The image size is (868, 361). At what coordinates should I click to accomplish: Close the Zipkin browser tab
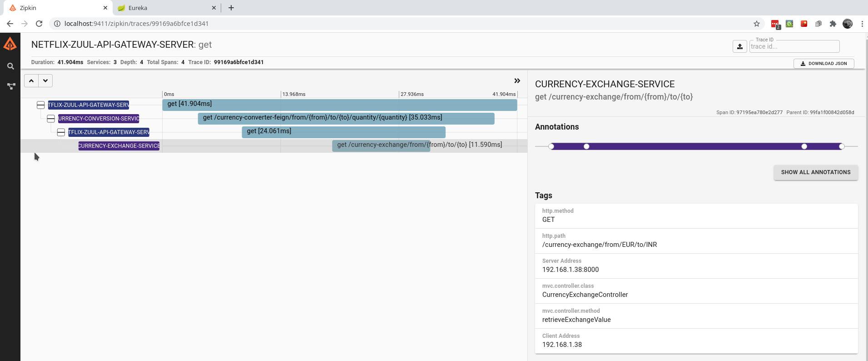[x=105, y=8]
